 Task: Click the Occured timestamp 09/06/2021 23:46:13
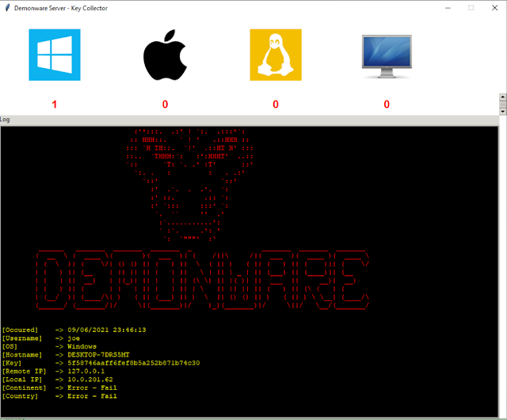107,330
